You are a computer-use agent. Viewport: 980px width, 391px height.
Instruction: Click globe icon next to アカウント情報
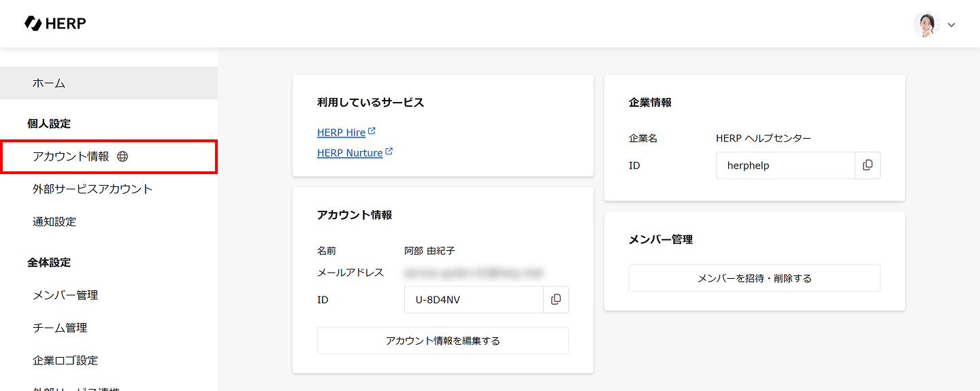(122, 156)
